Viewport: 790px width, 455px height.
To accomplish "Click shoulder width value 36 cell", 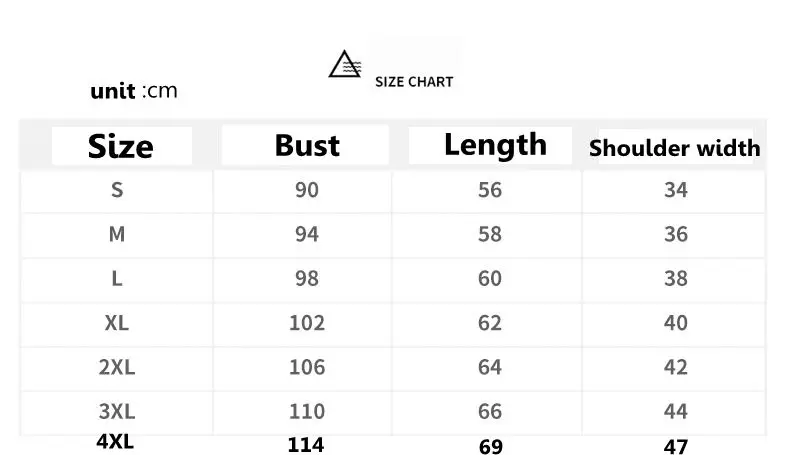I will [x=676, y=234].
